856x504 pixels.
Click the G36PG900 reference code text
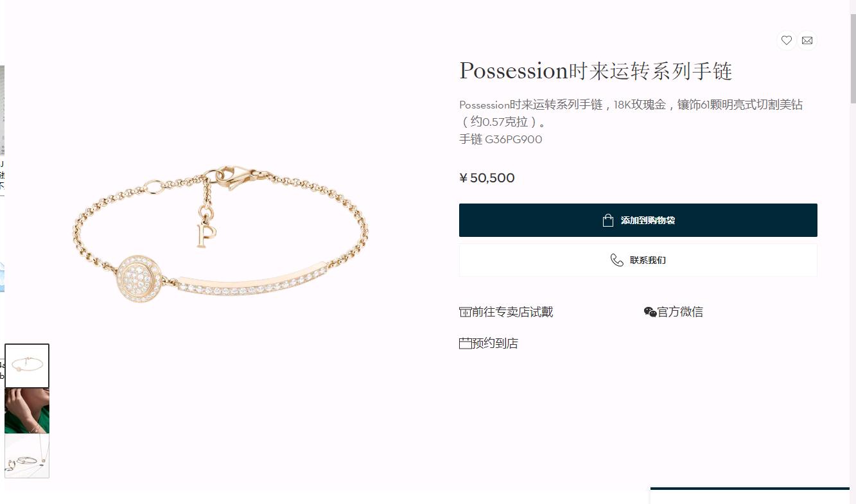coord(514,139)
